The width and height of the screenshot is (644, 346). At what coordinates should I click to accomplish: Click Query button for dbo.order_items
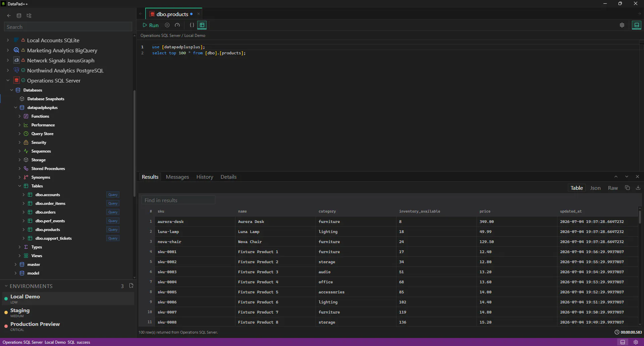[x=113, y=204]
